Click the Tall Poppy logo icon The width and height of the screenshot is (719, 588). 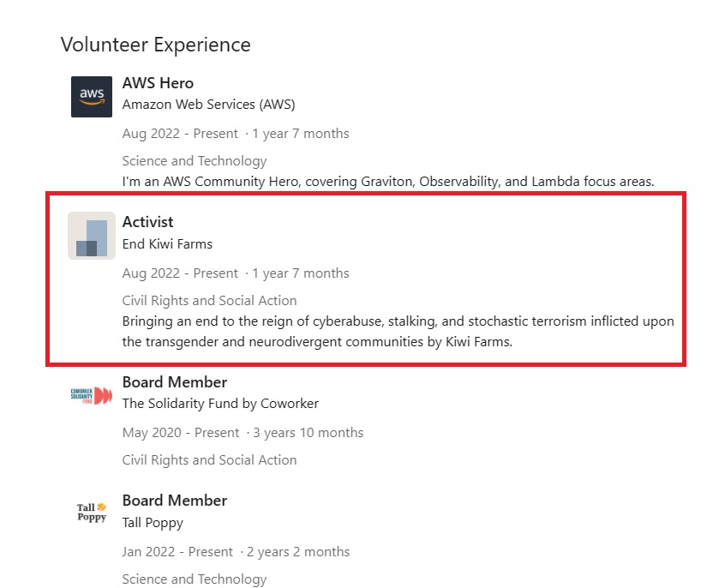click(92, 513)
